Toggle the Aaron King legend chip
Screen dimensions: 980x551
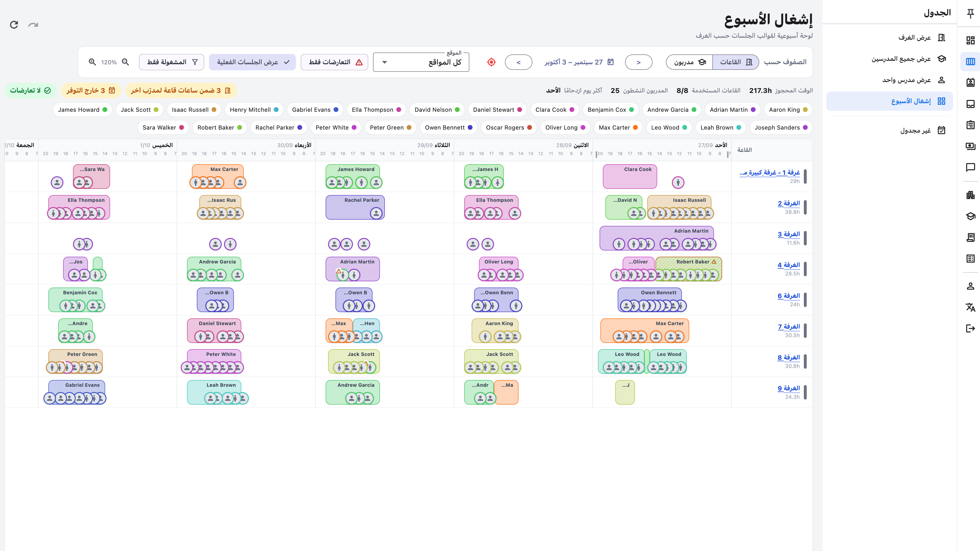[x=788, y=110]
